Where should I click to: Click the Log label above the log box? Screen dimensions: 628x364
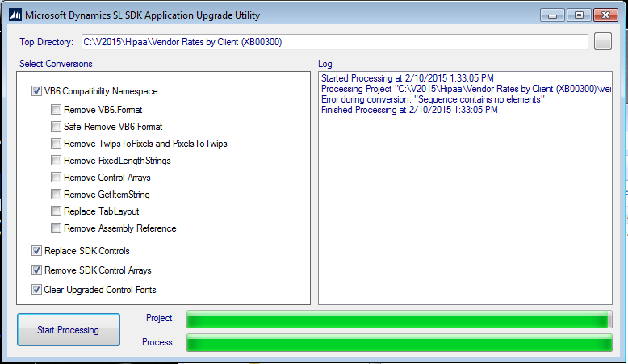[x=324, y=64]
